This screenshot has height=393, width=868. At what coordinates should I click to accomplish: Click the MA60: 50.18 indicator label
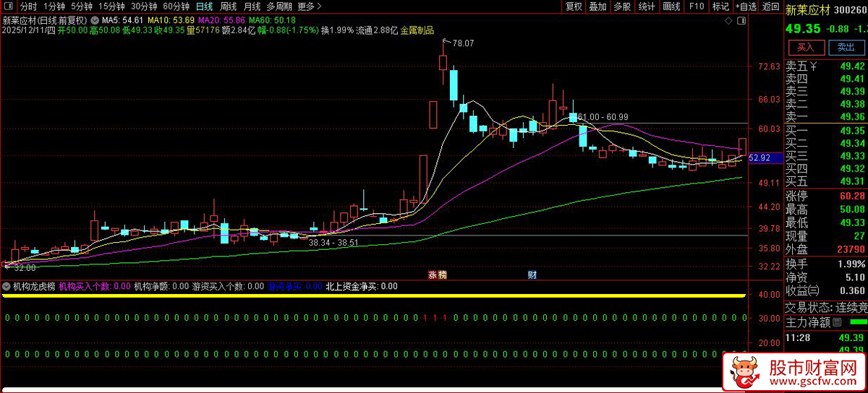tap(271, 20)
